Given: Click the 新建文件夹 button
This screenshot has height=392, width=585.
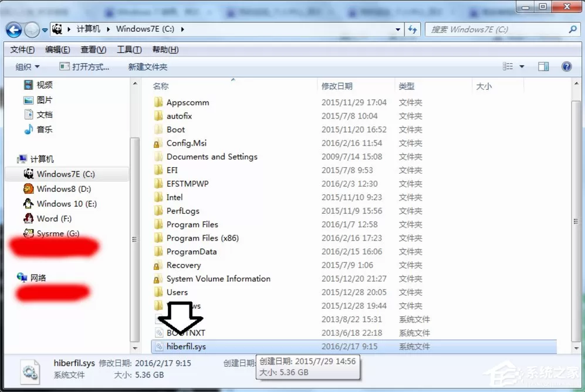Looking at the screenshot, I should pyautogui.click(x=148, y=67).
